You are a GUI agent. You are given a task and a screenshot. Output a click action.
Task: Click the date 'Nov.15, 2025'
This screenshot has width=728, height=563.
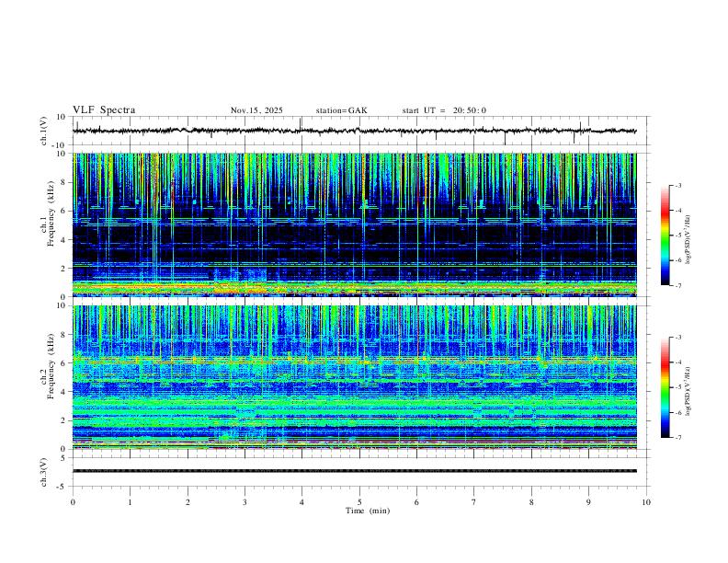coord(256,110)
